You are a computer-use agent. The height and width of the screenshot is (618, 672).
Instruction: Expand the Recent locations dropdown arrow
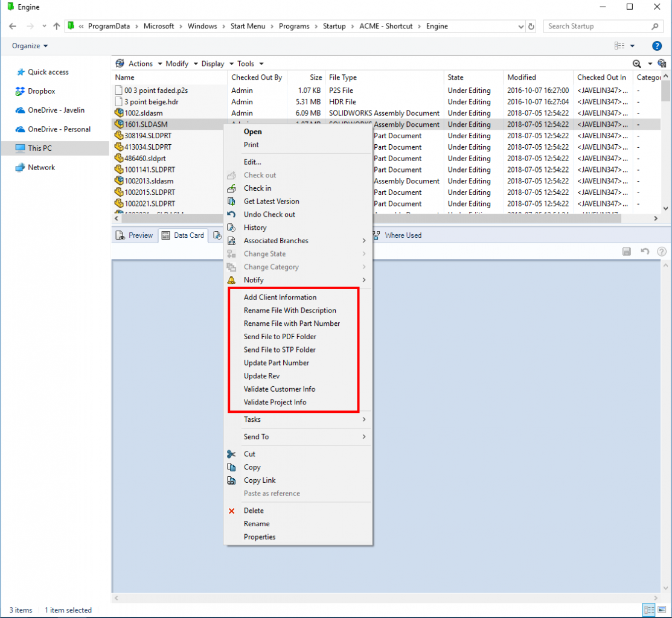click(44, 26)
